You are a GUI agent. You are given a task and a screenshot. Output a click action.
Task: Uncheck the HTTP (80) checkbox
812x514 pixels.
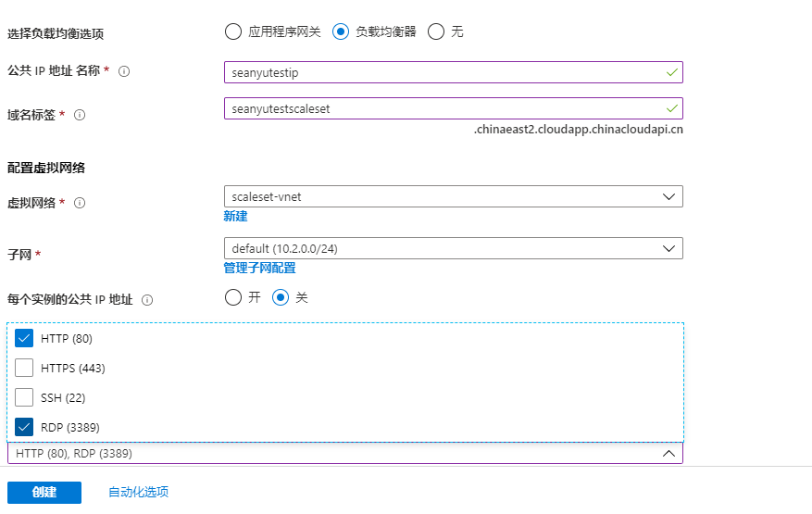(x=24, y=338)
